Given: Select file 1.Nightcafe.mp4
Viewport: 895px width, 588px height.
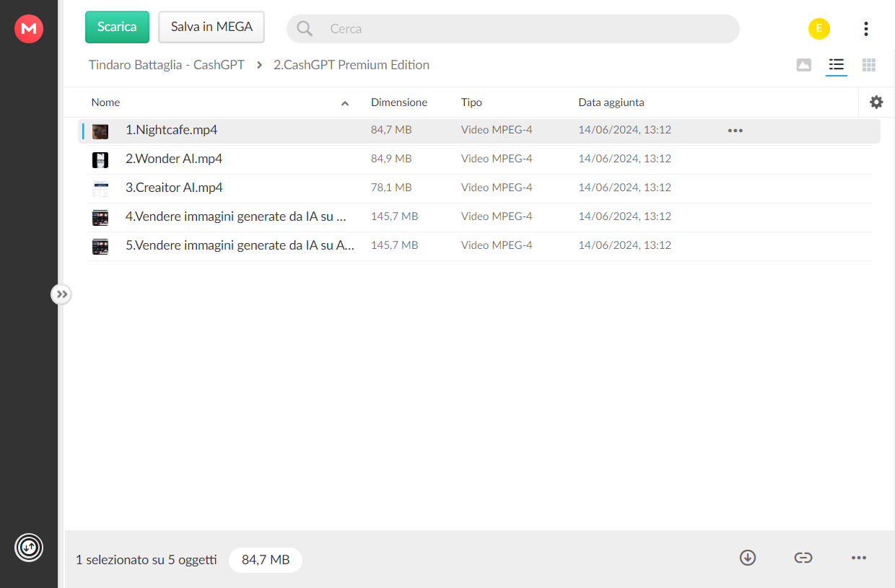Looking at the screenshot, I should click(x=172, y=130).
